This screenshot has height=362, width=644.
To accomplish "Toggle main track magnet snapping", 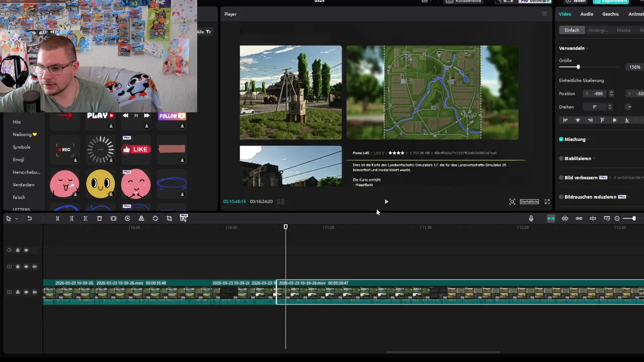I will [x=551, y=218].
